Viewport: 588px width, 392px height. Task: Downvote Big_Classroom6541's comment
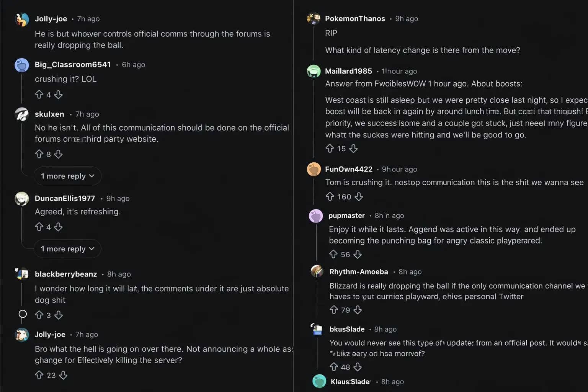pyautogui.click(x=58, y=95)
